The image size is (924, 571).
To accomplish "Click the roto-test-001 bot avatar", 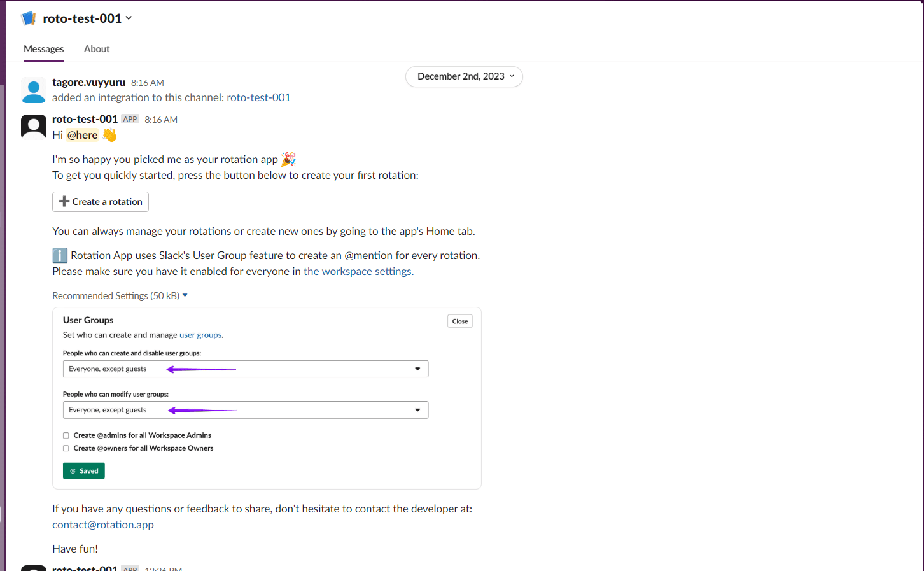I will coord(34,127).
